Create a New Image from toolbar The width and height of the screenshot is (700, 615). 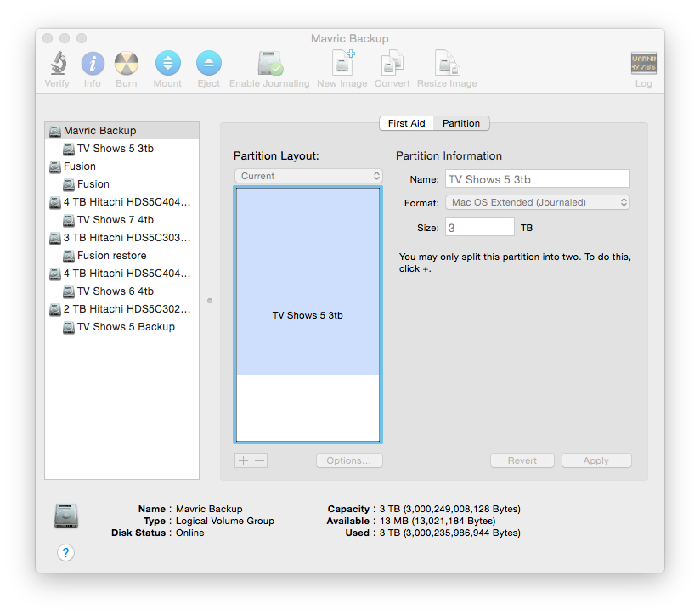coord(343,63)
